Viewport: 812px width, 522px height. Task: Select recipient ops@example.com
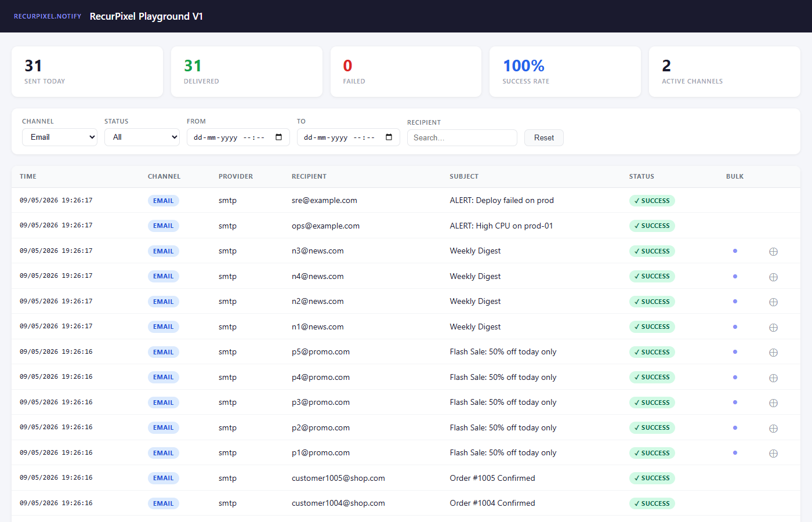[x=325, y=226]
